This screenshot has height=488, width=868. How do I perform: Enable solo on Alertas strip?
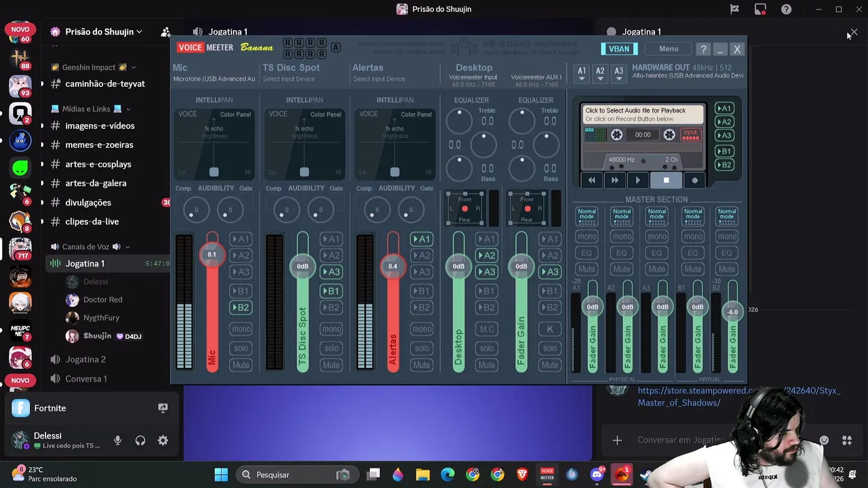pyautogui.click(x=421, y=348)
